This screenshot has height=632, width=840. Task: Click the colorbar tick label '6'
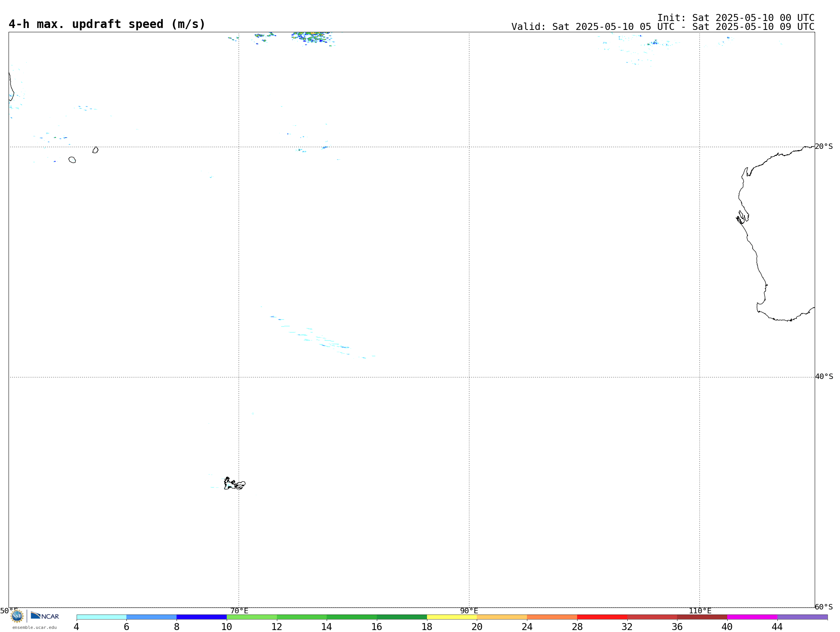[x=126, y=627]
